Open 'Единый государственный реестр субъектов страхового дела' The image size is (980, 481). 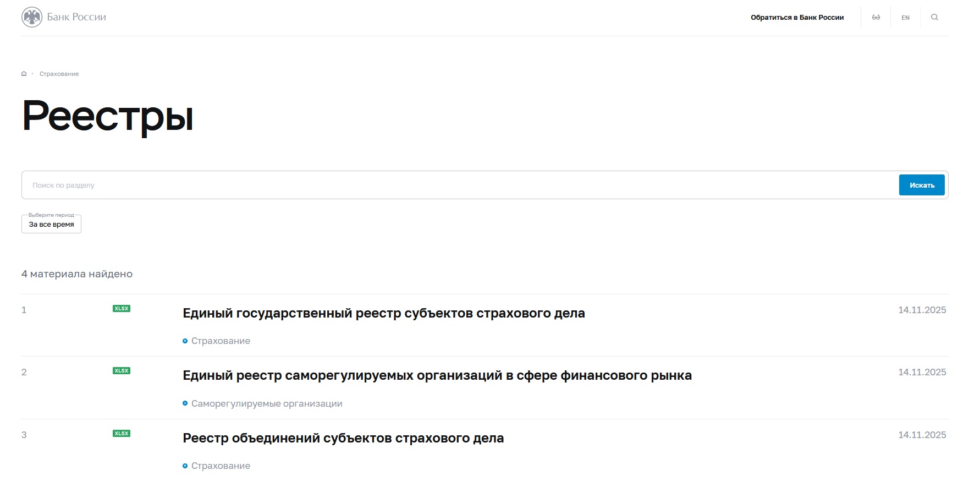[384, 313]
